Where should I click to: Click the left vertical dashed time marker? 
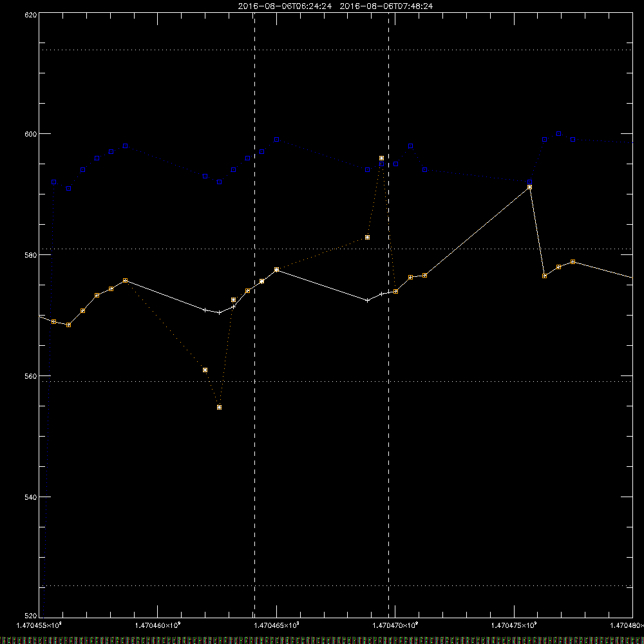tap(254, 316)
